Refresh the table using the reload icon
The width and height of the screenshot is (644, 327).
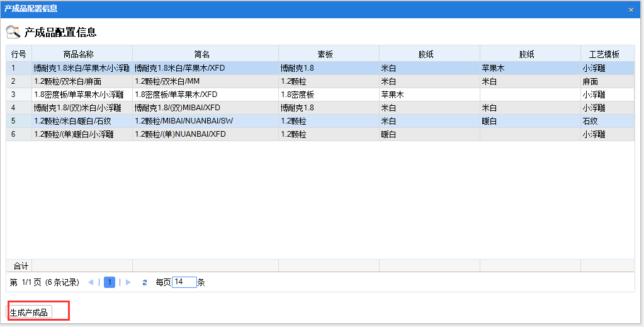point(145,282)
